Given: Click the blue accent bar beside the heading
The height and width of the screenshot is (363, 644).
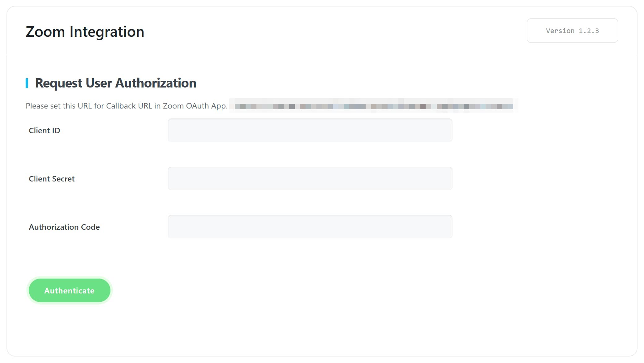Looking at the screenshot, I should point(28,83).
